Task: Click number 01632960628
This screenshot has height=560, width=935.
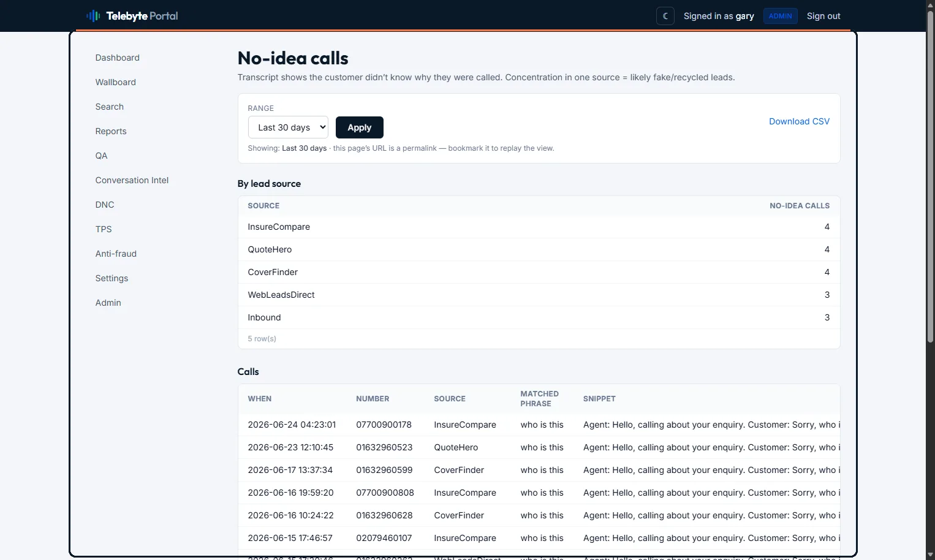Action: [384, 515]
